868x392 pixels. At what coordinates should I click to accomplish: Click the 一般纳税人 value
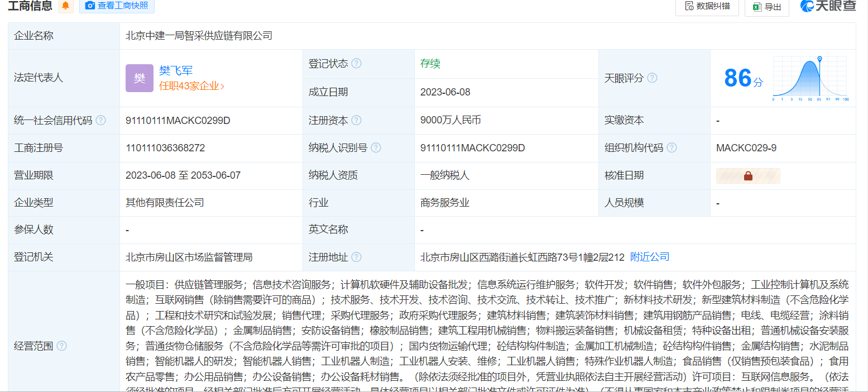[445, 175]
